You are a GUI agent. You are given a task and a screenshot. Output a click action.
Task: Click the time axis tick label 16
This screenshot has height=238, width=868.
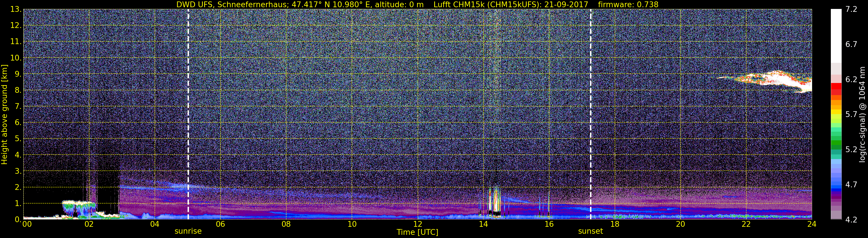click(x=549, y=224)
